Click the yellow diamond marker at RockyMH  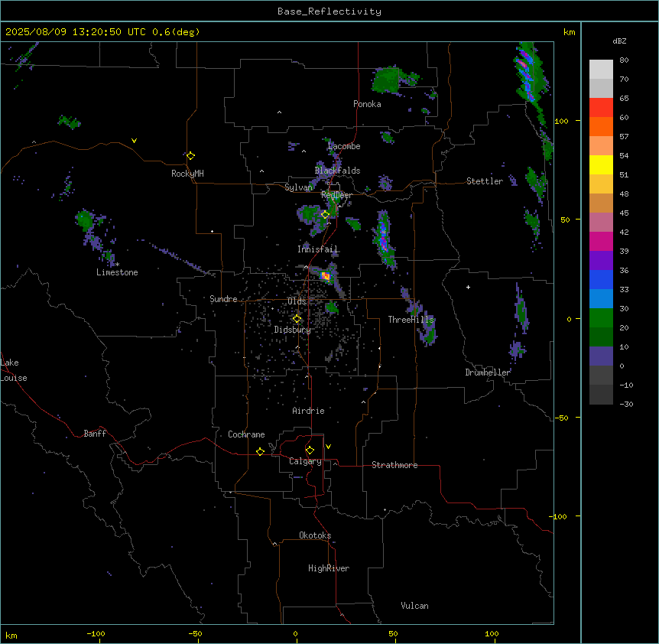[191, 156]
